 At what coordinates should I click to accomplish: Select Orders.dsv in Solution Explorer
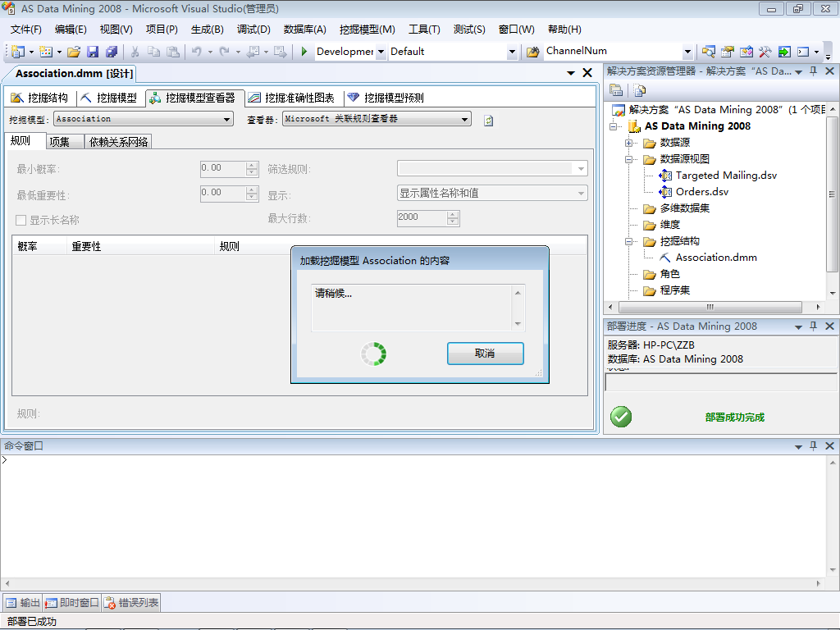[x=702, y=192]
